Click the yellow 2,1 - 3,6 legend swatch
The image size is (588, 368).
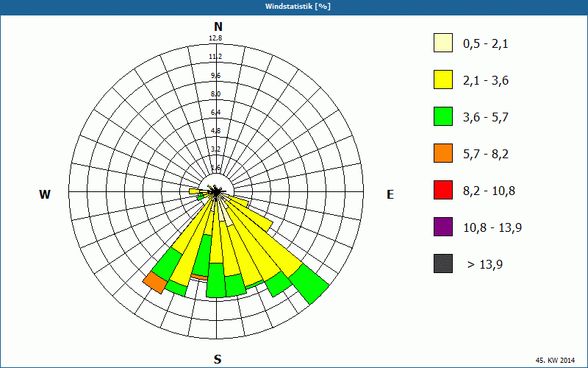pyautogui.click(x=443, y=79)
